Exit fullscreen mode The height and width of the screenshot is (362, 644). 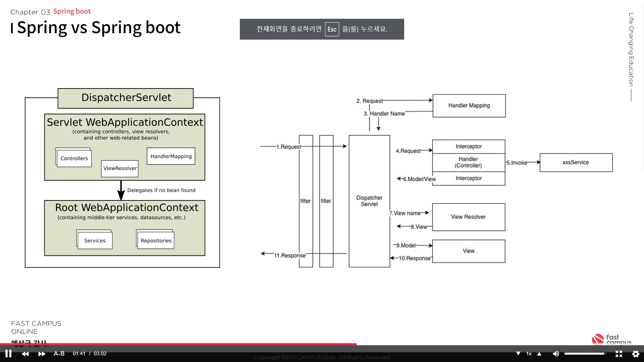(619, 354)
